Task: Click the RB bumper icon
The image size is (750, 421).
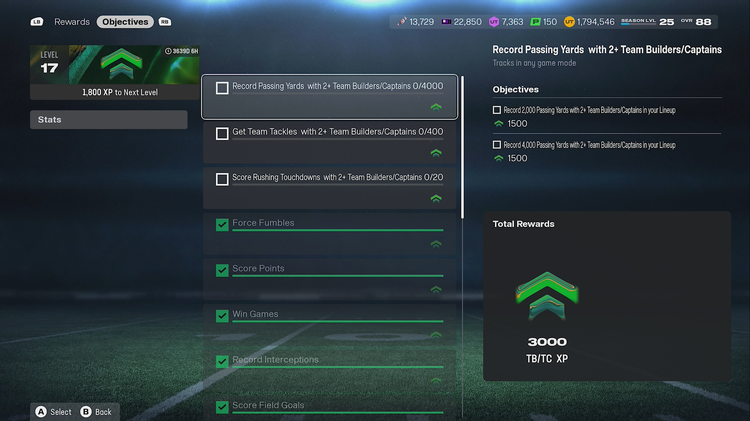Action: 165,22
